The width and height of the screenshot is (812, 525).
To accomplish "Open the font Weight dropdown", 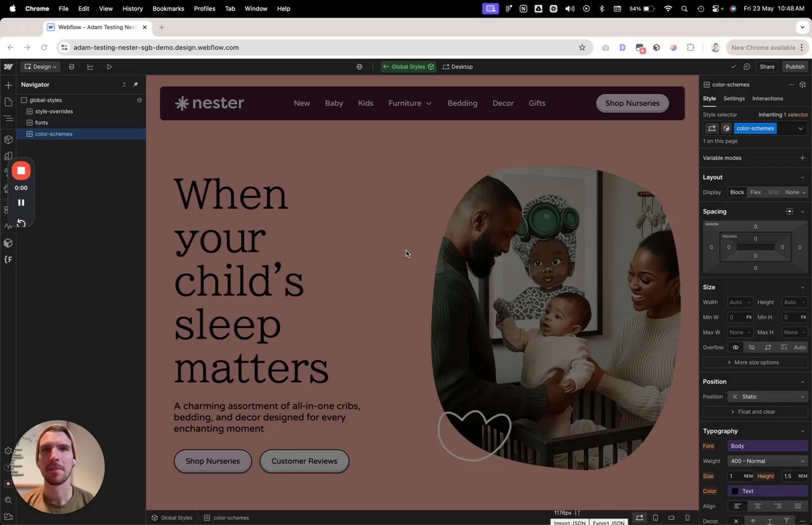I will pyautogui.click(x=768, y=462).
